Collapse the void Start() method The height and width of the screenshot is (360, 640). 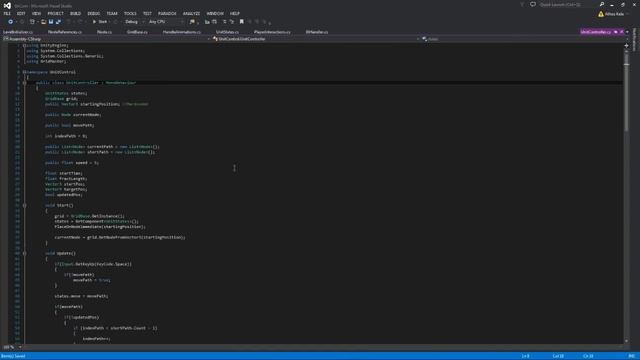24,205
